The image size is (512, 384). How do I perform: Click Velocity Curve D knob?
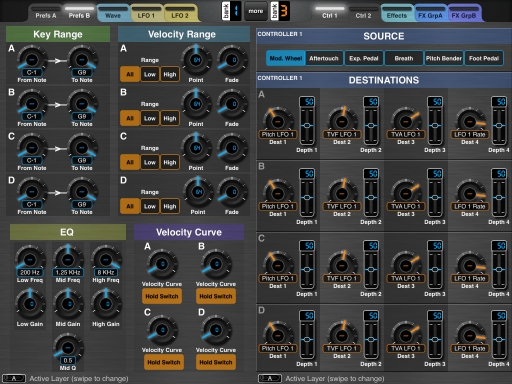[216, 330]
